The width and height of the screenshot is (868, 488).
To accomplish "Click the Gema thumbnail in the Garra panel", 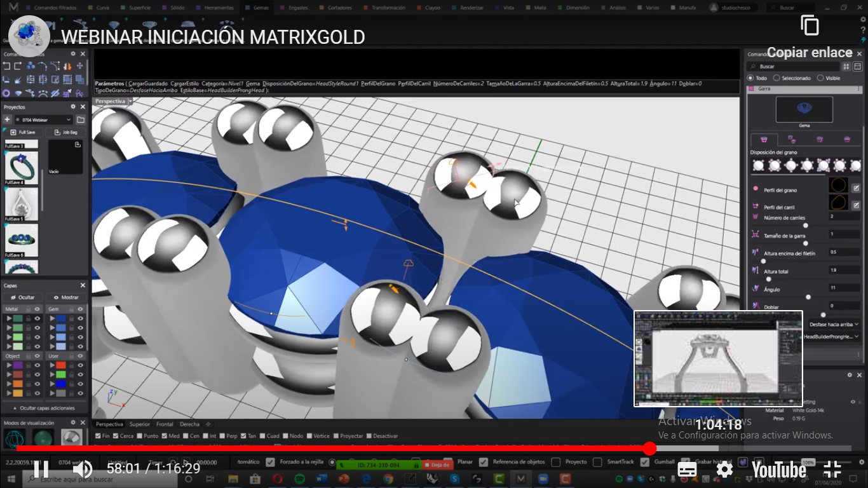I will [x=804, y=109].
